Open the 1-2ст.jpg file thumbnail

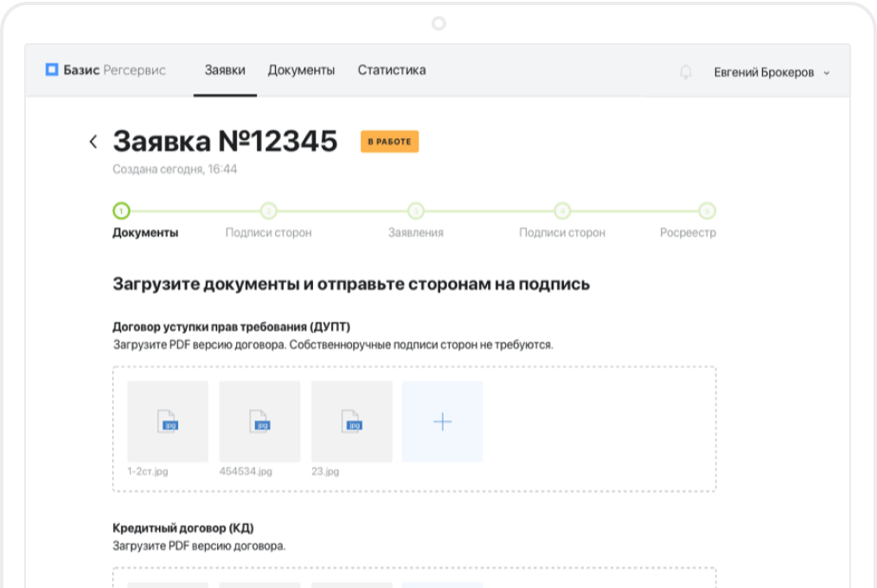[x=168, y=421]
